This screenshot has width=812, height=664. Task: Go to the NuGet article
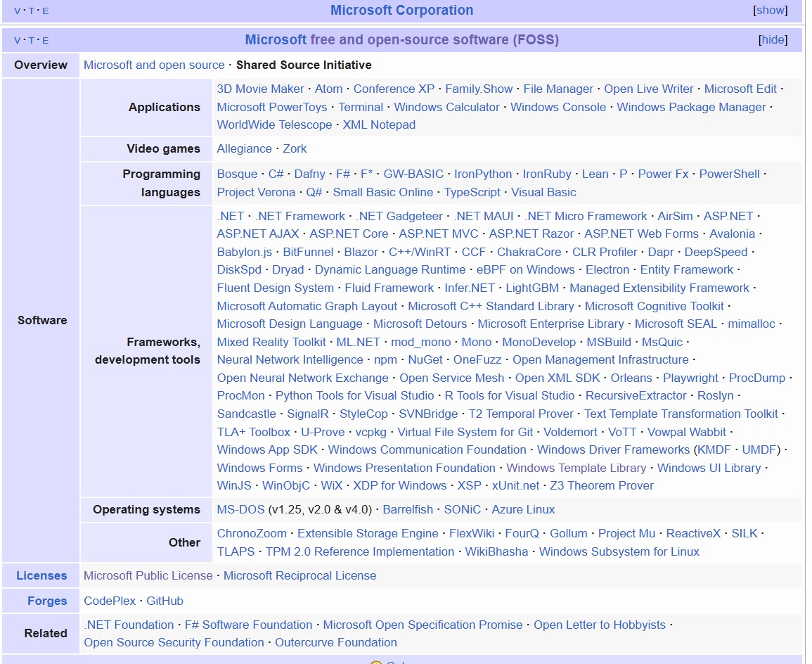(x=425, y=360)
